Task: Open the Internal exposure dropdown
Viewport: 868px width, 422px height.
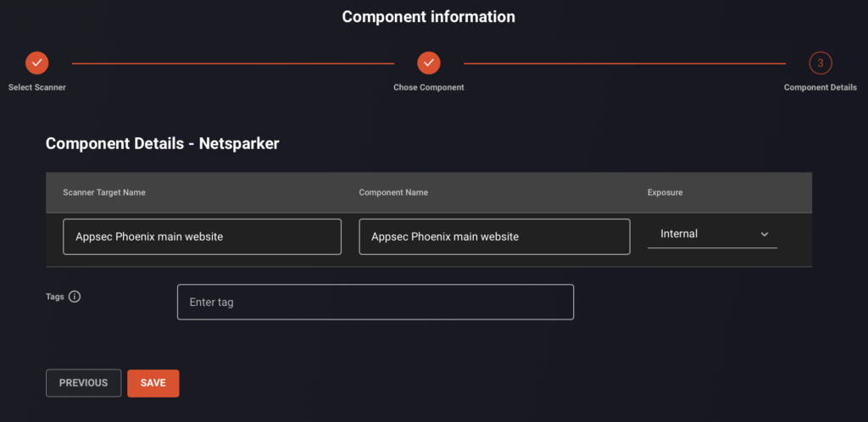Action: (712, 234)
